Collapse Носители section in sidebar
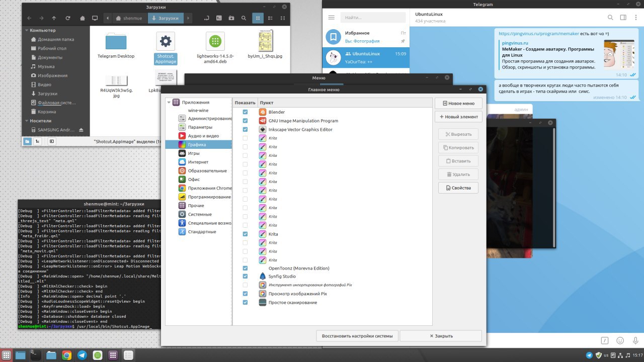644x362 pixels. tap(26, 121)
